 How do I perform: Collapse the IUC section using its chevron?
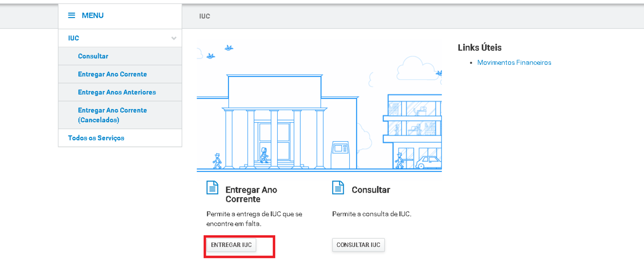[174, 38]
